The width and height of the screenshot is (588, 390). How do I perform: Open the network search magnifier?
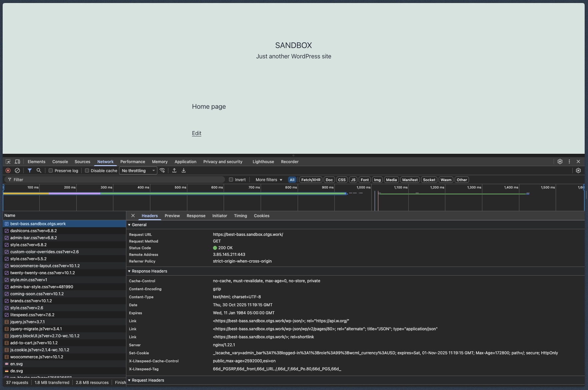(39, 170)
